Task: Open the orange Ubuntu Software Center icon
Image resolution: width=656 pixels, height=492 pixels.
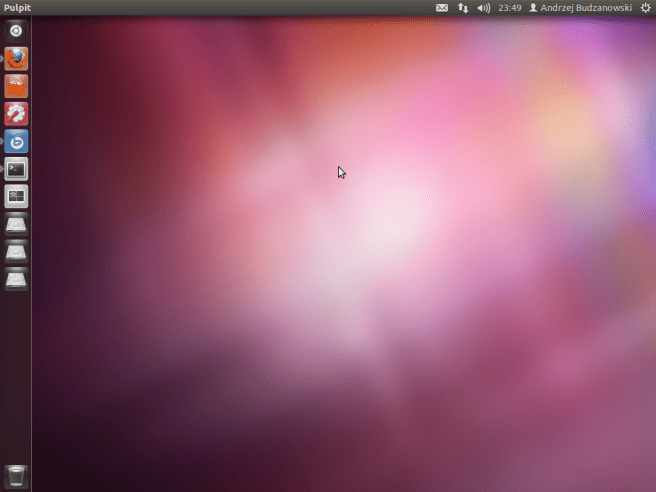Action: [x=16, y=87]
